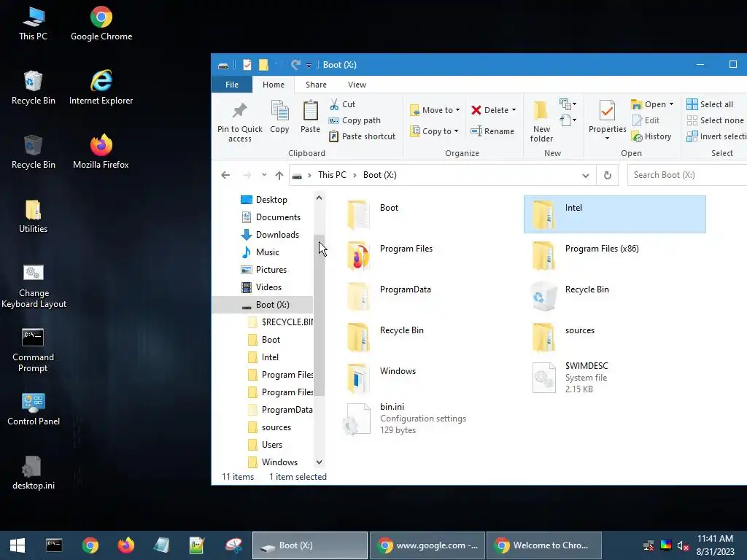Select $RECYCLE.BIN folder in navigation tree
Image resolution: width=747 pixels, height=560 pixels.
click(281, 322)
